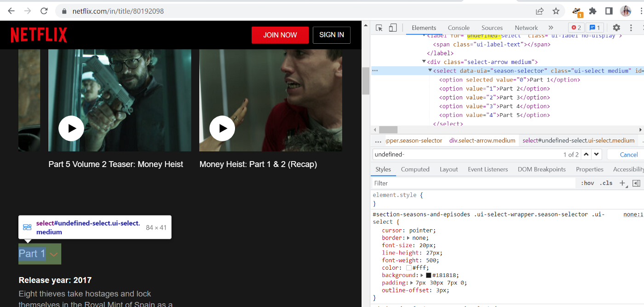Open the Computed tab
The height and width of the screenshot is (307, 644).
click(415, 169)
